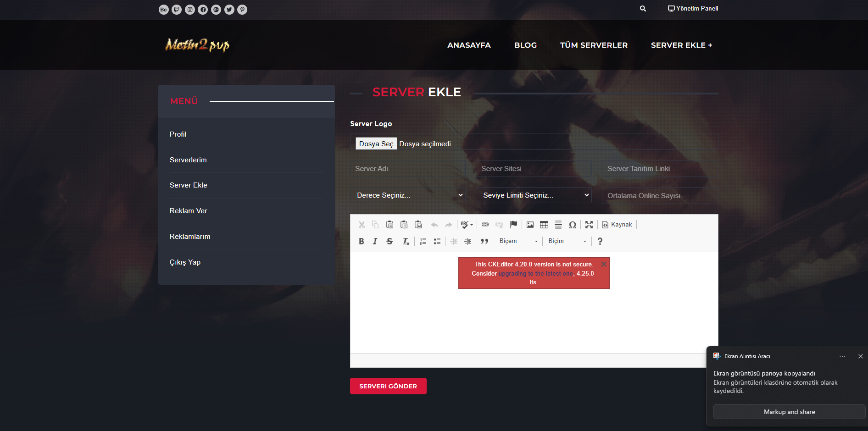
Task: Insert a table in the editor
Action: [x=544, y=225]
